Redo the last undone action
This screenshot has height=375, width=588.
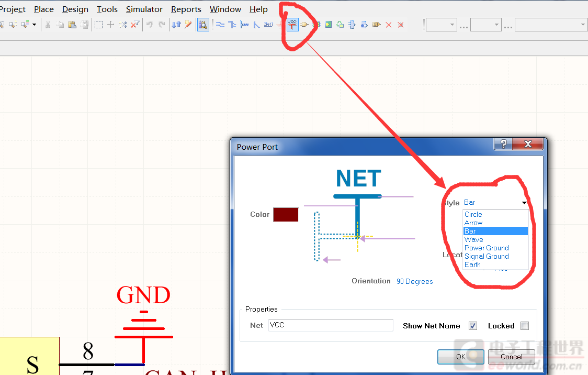tap(162, 25)
